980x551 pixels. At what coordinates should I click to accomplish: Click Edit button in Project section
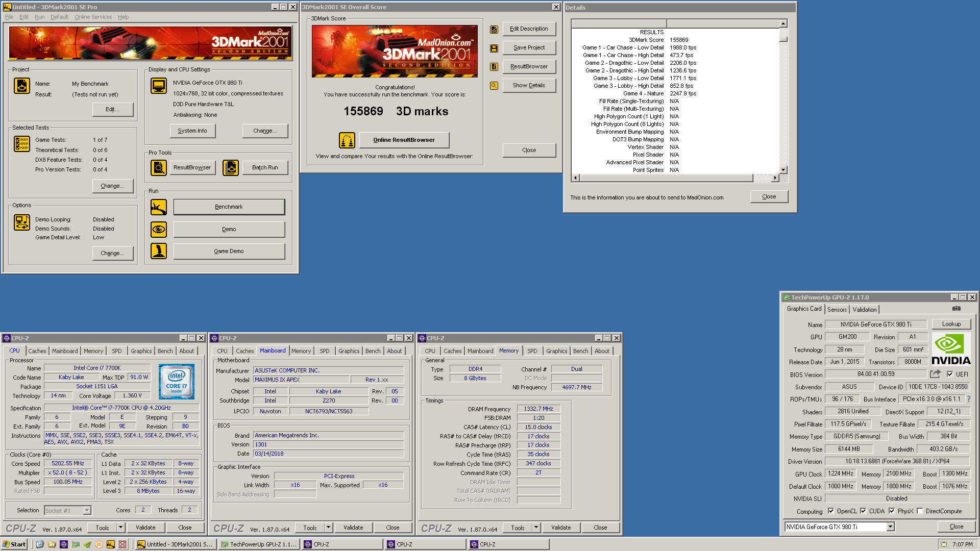click(113, 109)
